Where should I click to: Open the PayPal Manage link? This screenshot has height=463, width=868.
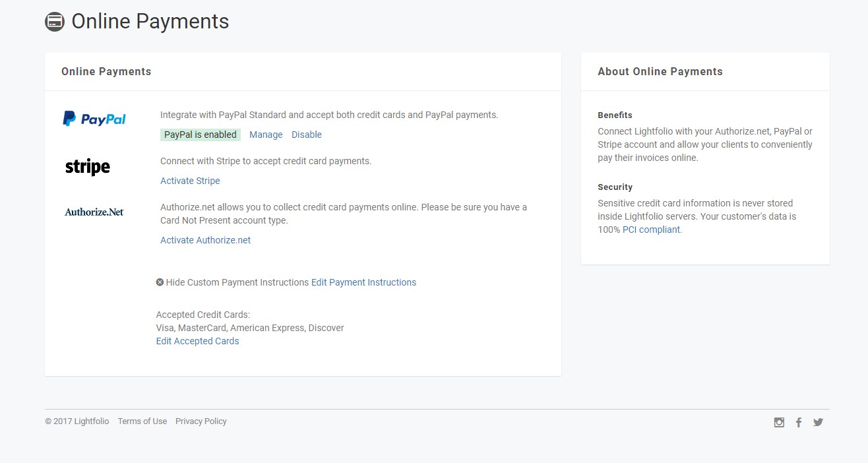[x=266, y=135]
